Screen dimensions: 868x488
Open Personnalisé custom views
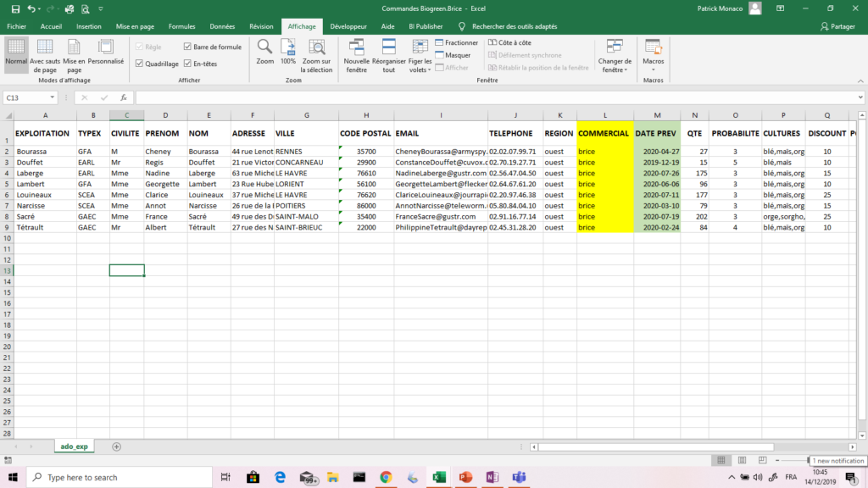point(106,53)
